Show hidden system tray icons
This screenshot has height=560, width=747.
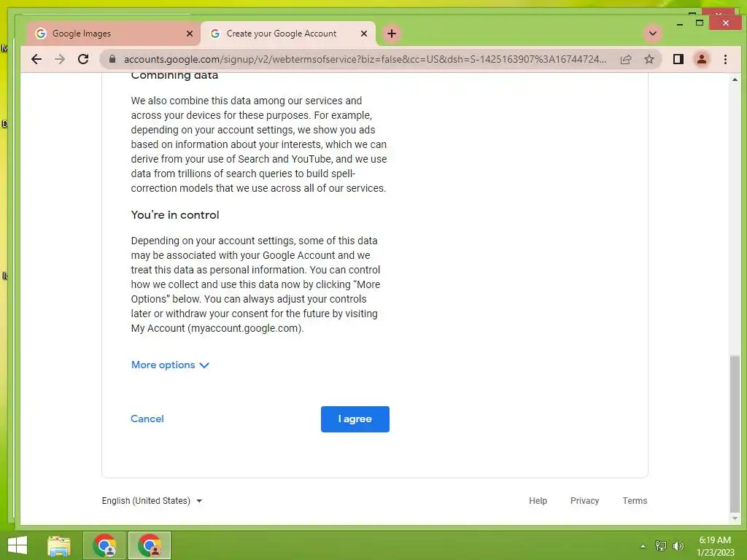pos(643,546)
